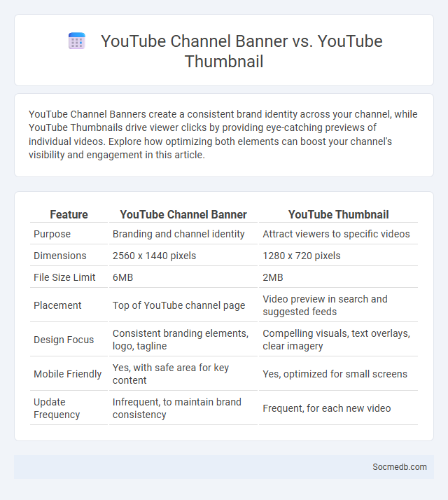Click 'Top of YouTube channel page' cell
Viewport: 448px width, 500px height.
(179, 305)
